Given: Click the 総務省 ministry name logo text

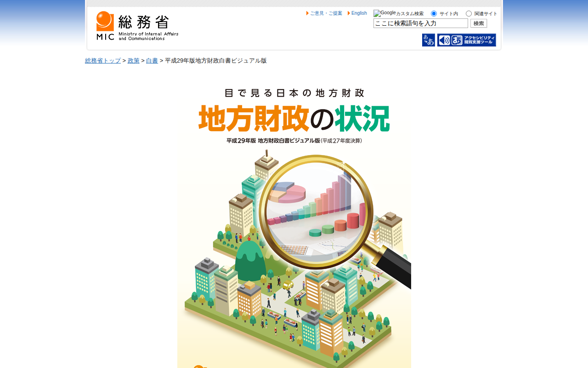Looking at the screenshot, I should tap(144, 22).
